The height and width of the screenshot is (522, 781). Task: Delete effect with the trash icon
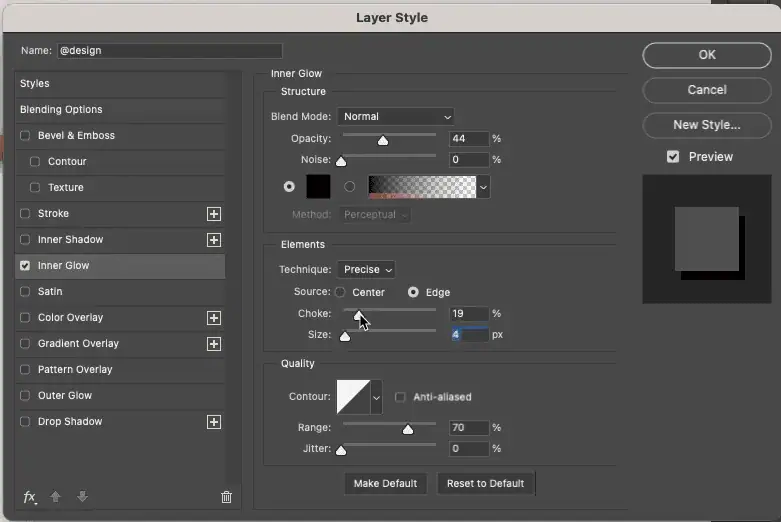coord(226,497)
